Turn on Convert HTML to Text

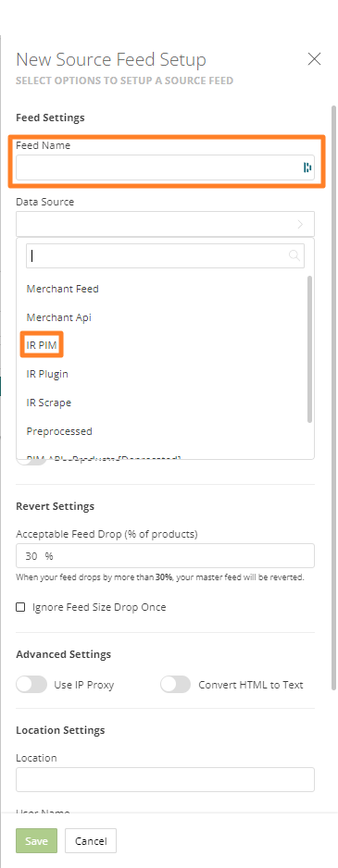pos(176,685)
